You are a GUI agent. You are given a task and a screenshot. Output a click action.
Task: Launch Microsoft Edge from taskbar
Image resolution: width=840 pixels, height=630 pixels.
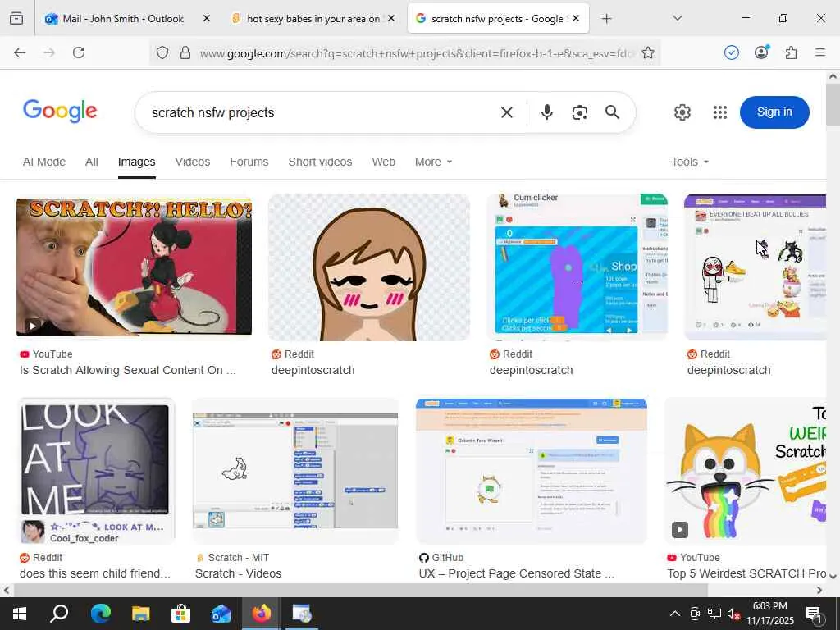coord(100,614)
